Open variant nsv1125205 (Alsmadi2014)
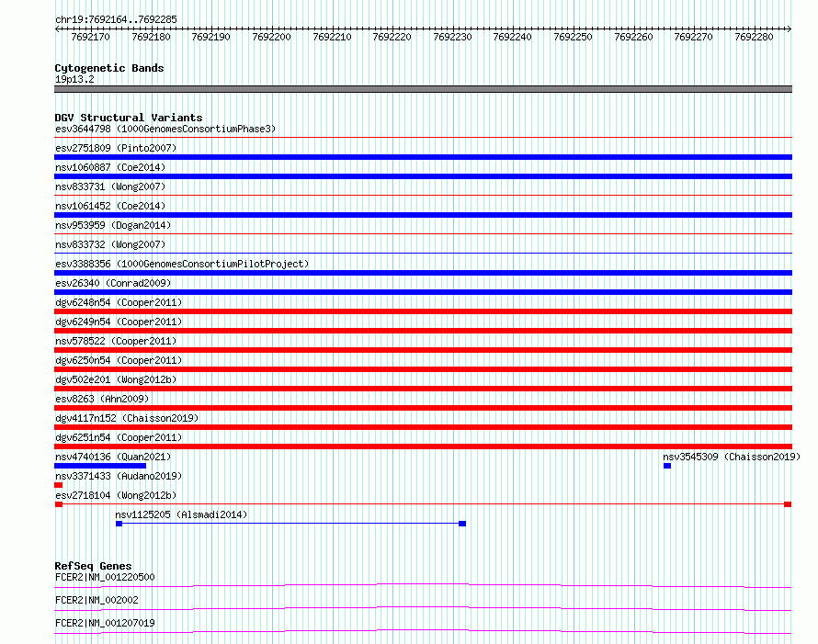818x644 pixels. click(181, 514)
